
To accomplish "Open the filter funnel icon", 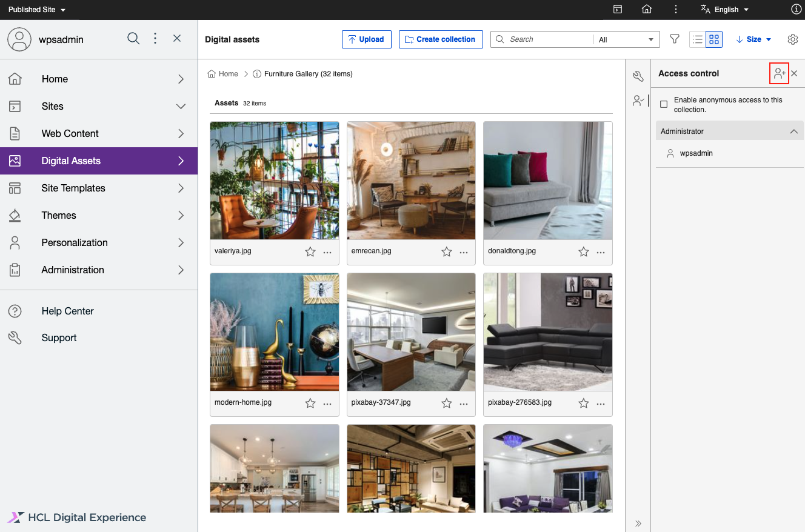I will pos(675,39).
